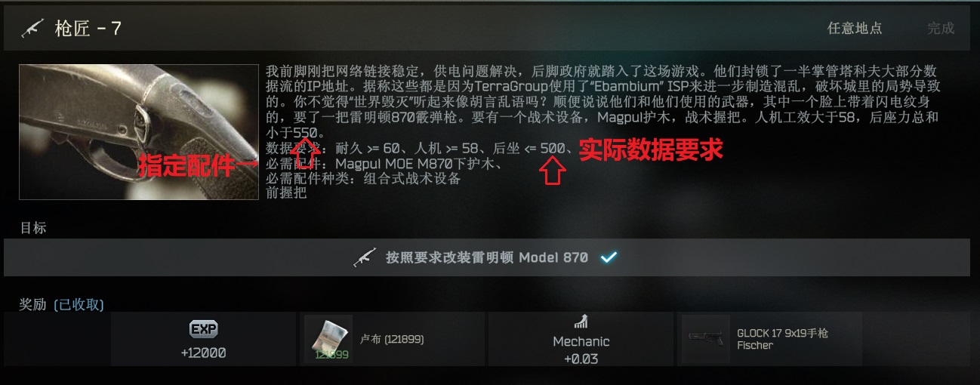
Task: Click the GLOCK 17 9x19手枪 Fischer label
Action: (783, 339)
